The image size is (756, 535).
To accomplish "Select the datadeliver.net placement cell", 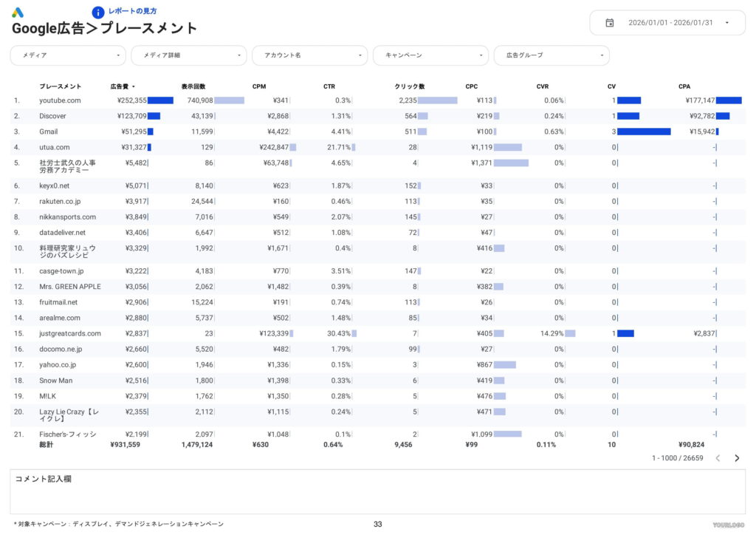I will click(62, 233).
